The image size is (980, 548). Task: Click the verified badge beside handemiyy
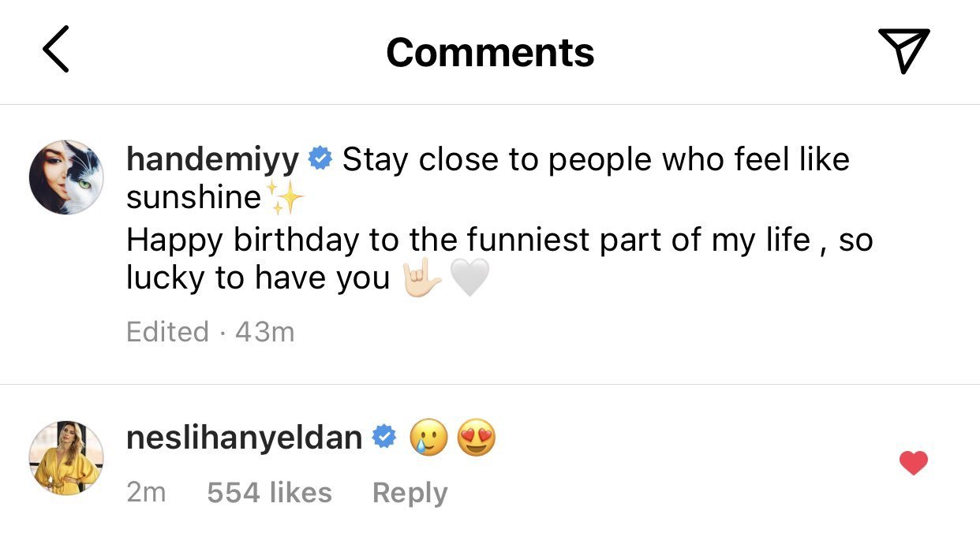[x=320, y=159]
